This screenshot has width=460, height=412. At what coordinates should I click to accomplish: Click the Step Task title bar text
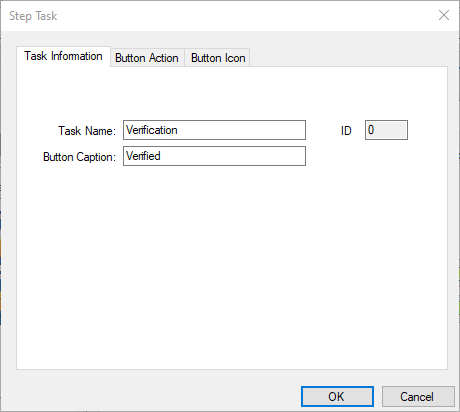[x=33, y=16]
